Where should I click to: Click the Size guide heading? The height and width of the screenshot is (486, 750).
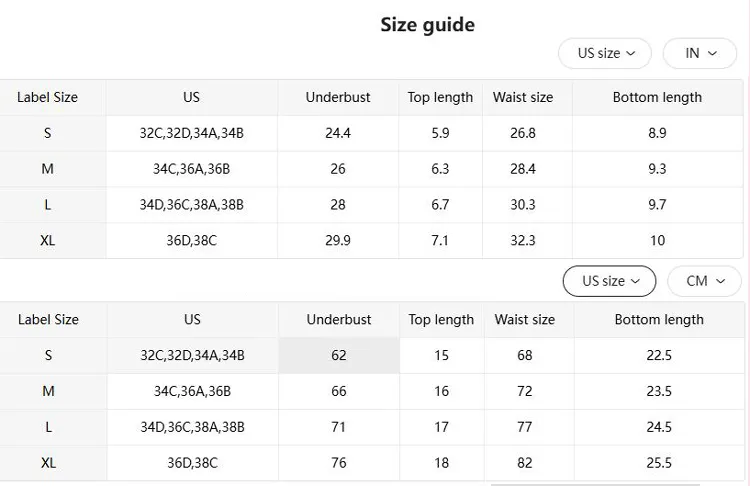pyautogui.click(x=427, y=25)
